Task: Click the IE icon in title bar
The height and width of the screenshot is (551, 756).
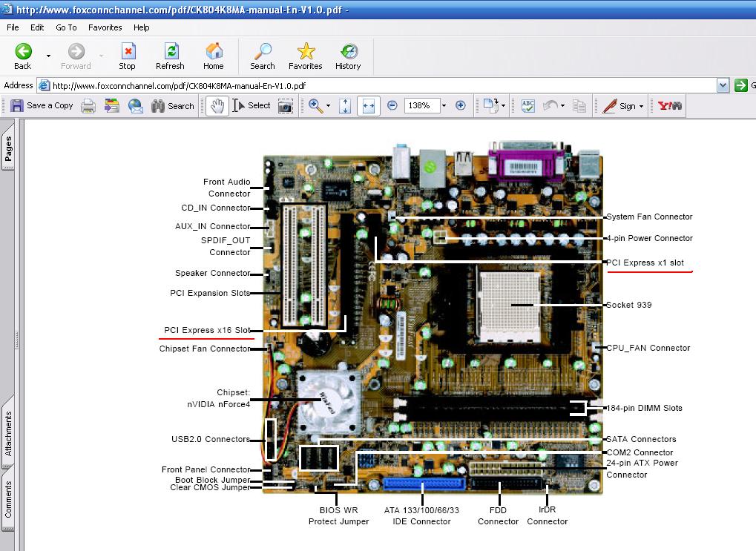Action: click(7, 9)
